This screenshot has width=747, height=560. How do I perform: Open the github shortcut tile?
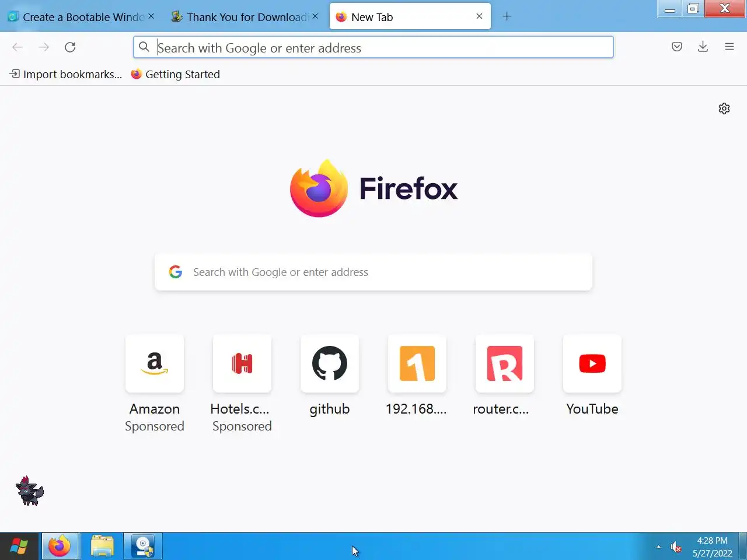[330, 363]
